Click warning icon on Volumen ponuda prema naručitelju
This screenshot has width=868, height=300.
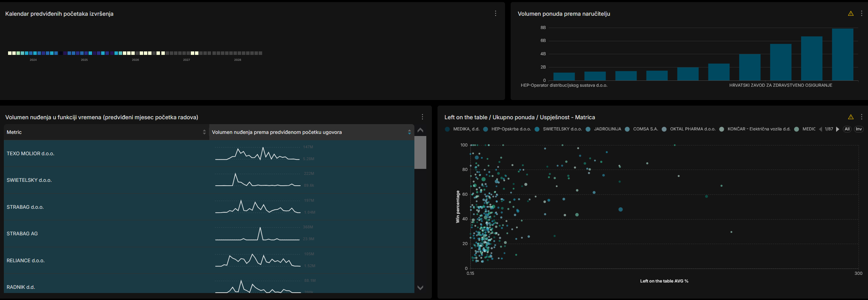tap(850, 14)
